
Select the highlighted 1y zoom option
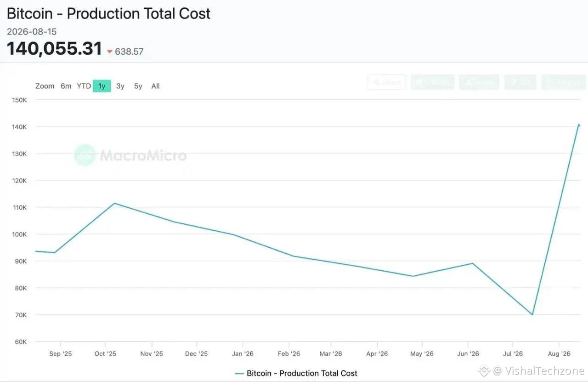coord(102,86)
